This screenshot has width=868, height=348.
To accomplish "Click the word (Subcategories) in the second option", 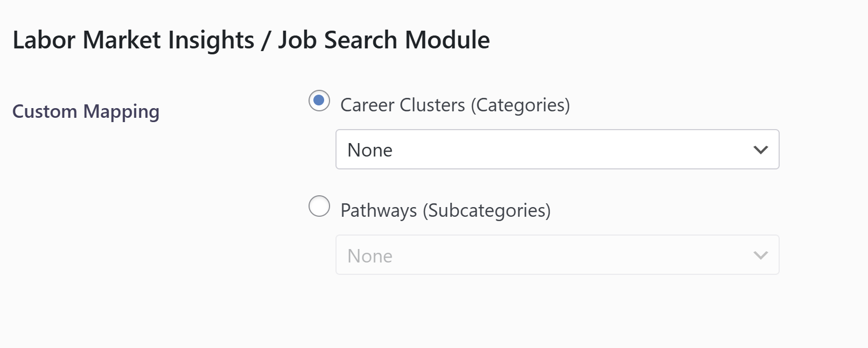I will [x=487, y=210].
